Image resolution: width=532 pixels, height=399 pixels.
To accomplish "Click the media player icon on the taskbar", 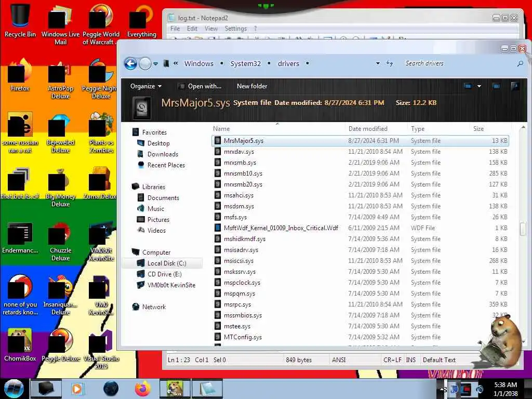I will [x=77, y=389].
